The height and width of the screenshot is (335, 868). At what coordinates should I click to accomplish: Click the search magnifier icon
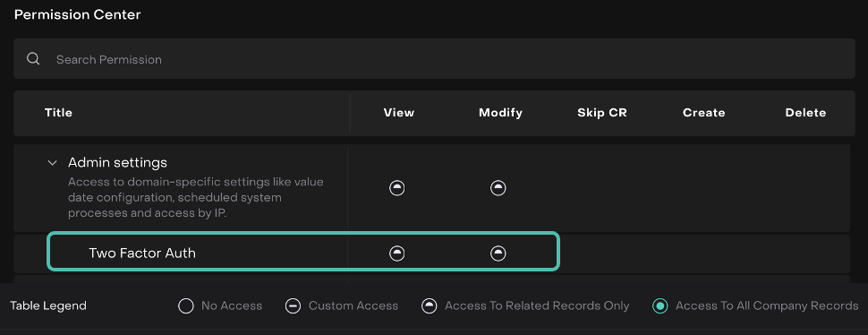point(33,59)
